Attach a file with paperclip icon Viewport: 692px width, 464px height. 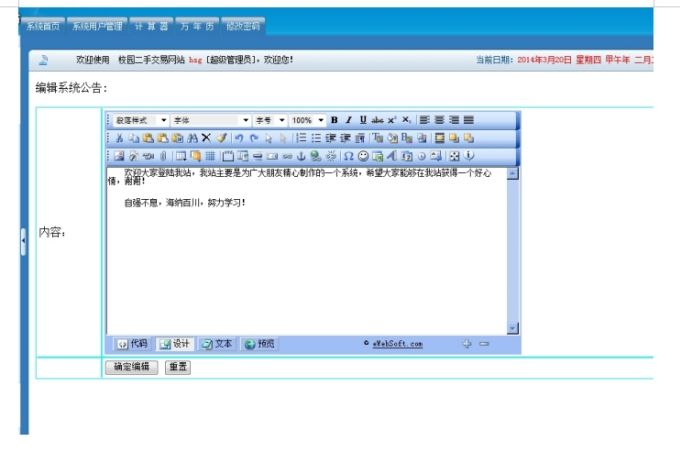pyautogui.click(x=163, y=156)
